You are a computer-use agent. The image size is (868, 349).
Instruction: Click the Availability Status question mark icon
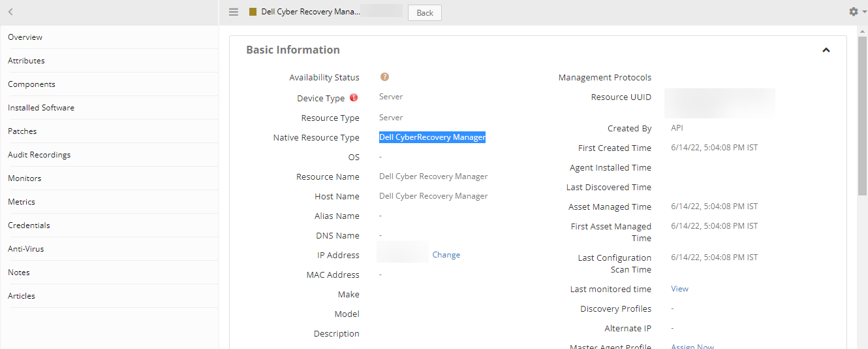384,77
